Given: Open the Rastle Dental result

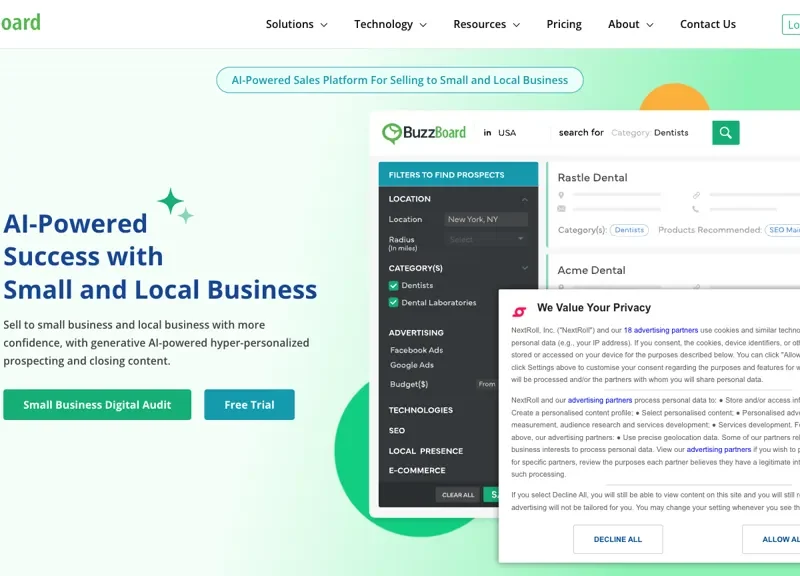Looking at the screenshot, I should pos(592,178).
